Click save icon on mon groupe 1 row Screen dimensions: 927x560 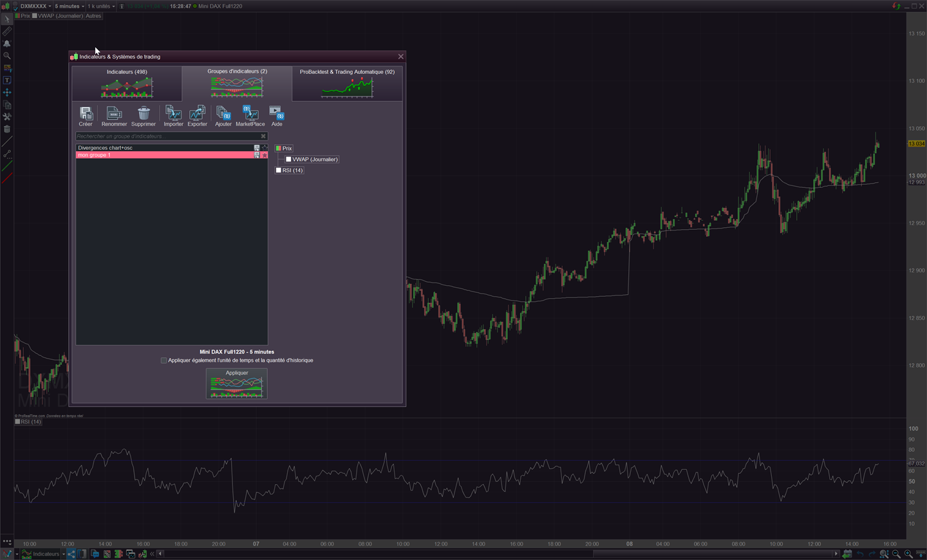[x=257, y=155]
